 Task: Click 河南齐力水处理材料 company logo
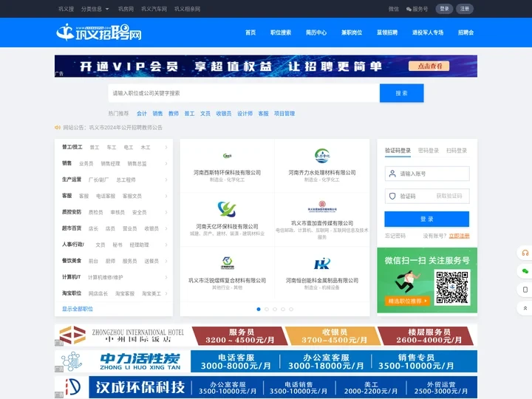pos(322,156)
